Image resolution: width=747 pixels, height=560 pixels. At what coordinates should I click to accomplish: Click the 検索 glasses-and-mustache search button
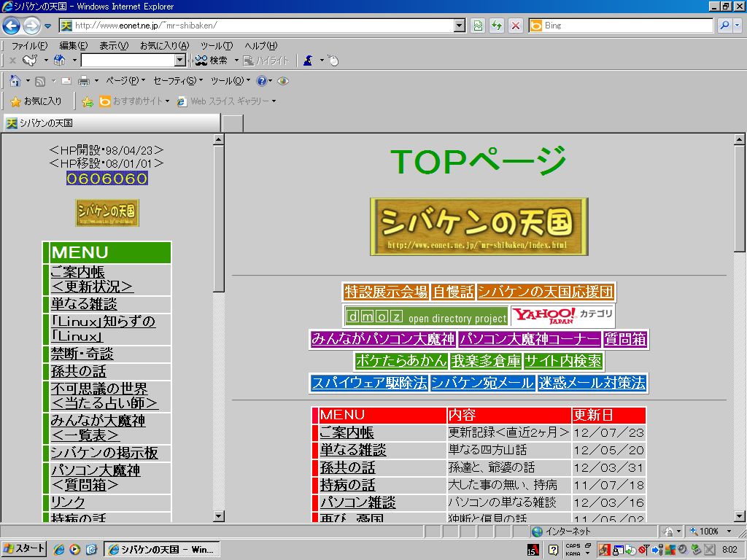click(212, 61)
